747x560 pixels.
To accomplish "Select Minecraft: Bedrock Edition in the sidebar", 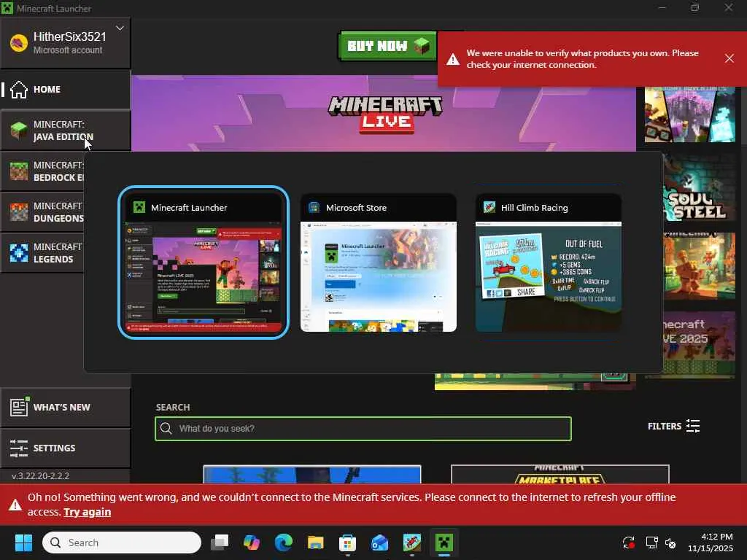I will pyautogui.click(x=42, y=171).
